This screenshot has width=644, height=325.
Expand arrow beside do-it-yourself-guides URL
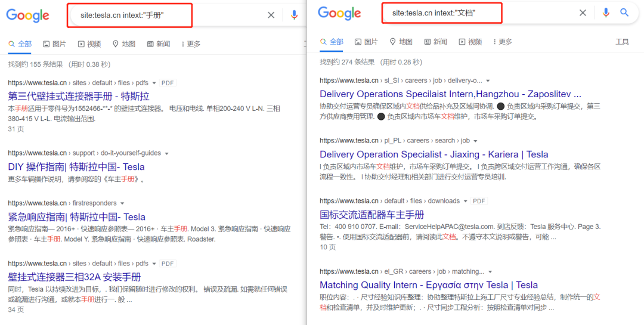[167, 153]
